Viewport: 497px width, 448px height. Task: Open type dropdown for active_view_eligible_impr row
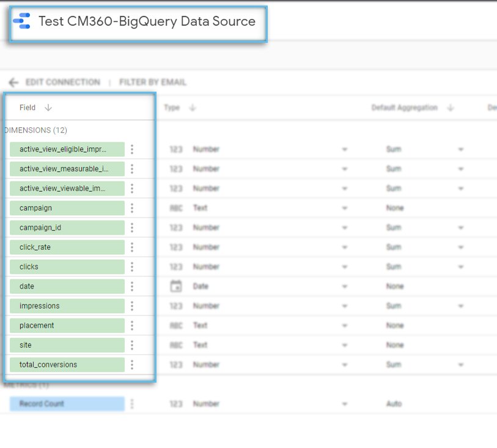(x=345, y=149)
